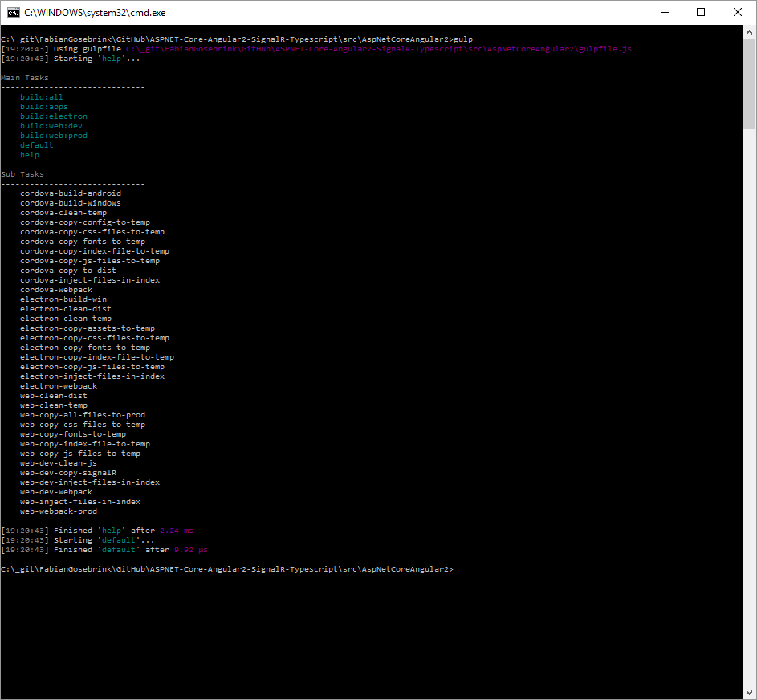This screenshot has height=700, width=757.
Task: Click web-copy-index-file-to-temp line
Action: (x=85, y=444)
